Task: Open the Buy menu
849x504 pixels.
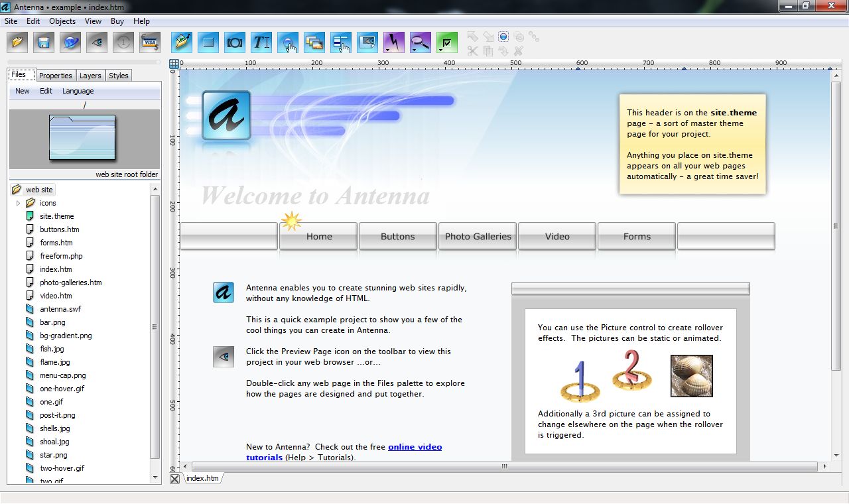Action: (x=117, y=21)
